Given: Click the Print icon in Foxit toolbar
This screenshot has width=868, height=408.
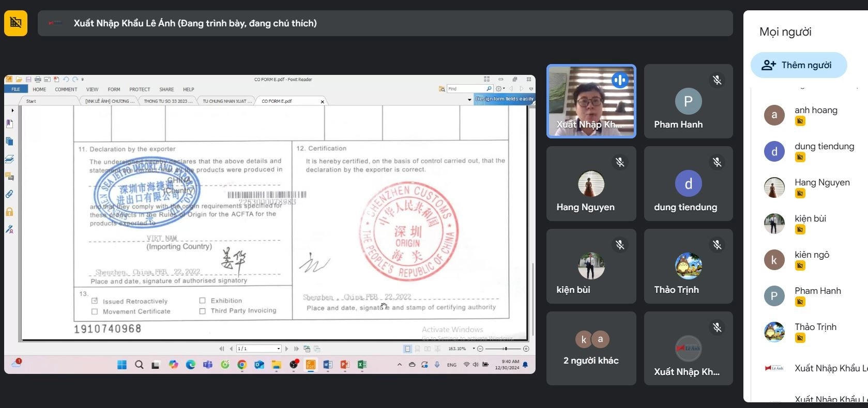Looking at the screenshot, I should (x=38, y=80).
